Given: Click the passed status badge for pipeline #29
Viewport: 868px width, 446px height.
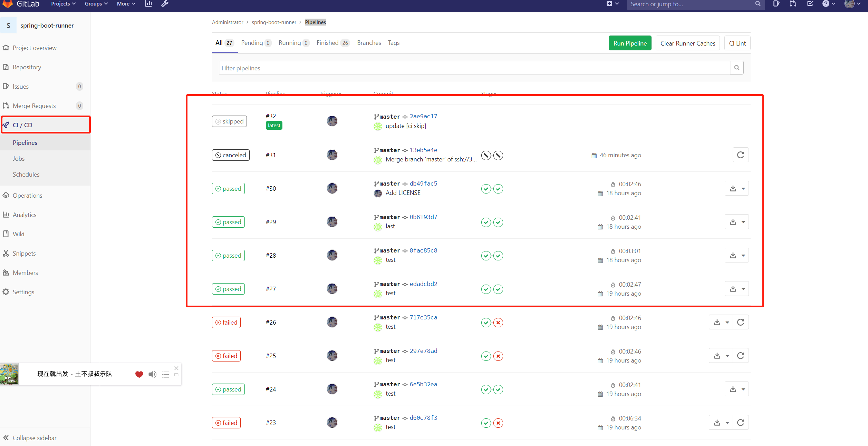Looking at the screenshot, I should click(228, 222).
